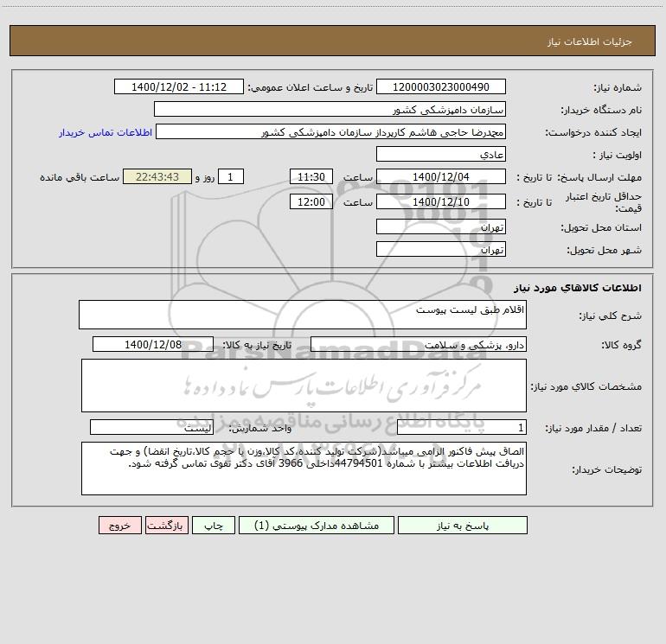
Task: Click the اطلاعات کالاهای مورد نیاز section heading
Action: click(x=578, y=288)
